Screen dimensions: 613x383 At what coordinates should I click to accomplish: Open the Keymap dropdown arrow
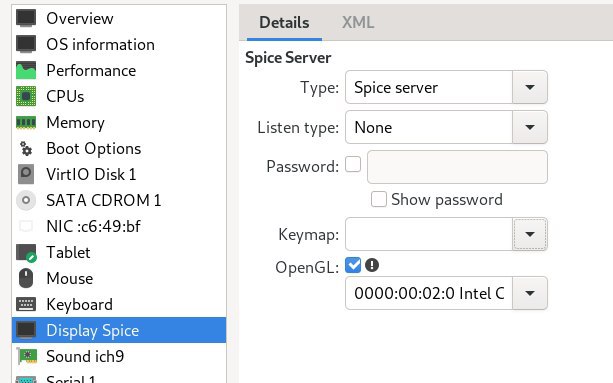530,234
